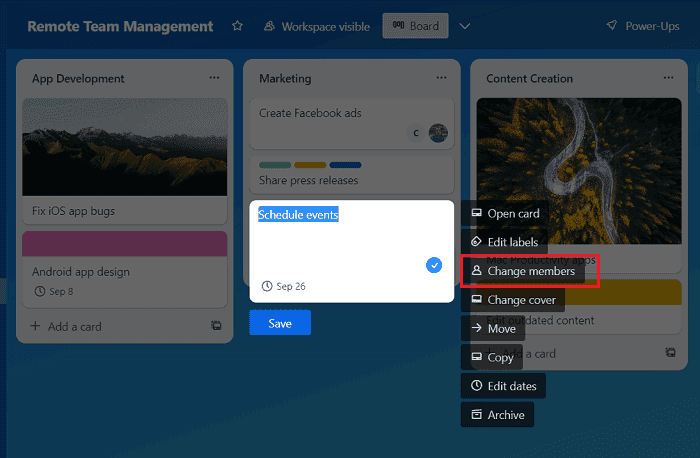Screen dimensions: 700x458
Task: Toggle the blue checkmark on Schedule events card
Action: point(434,265)
